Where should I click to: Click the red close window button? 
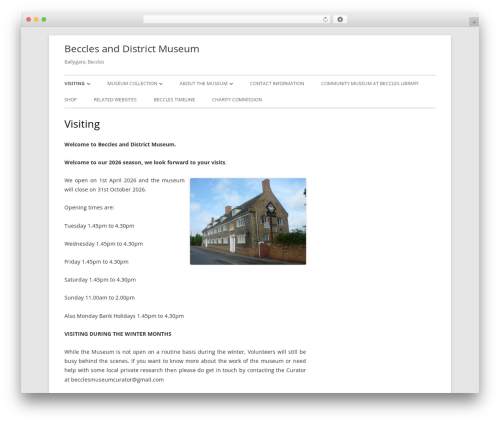tap(29, 20)
